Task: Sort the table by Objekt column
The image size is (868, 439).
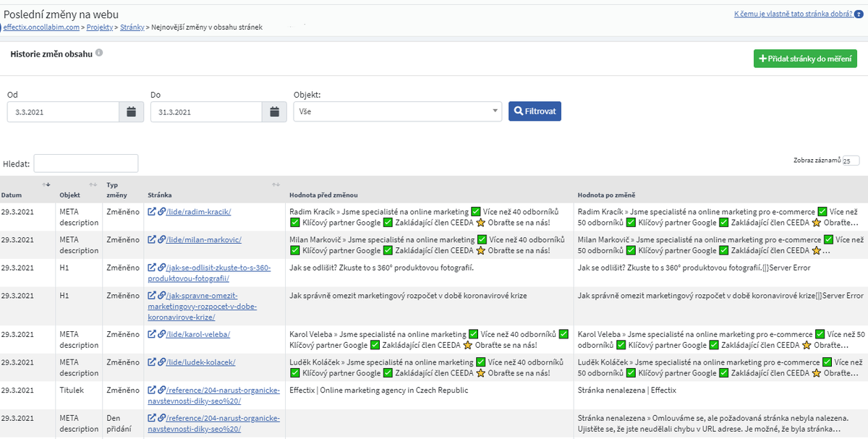Action: [x=93, y=184]
